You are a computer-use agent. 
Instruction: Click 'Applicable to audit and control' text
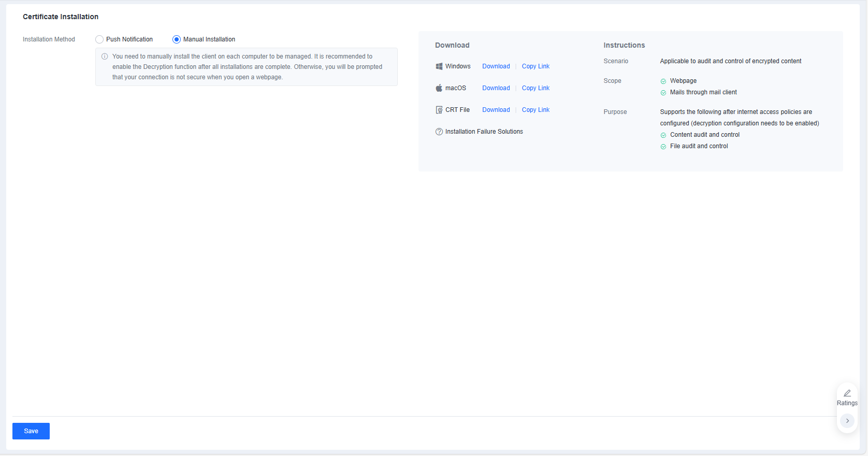pos(731,61)
